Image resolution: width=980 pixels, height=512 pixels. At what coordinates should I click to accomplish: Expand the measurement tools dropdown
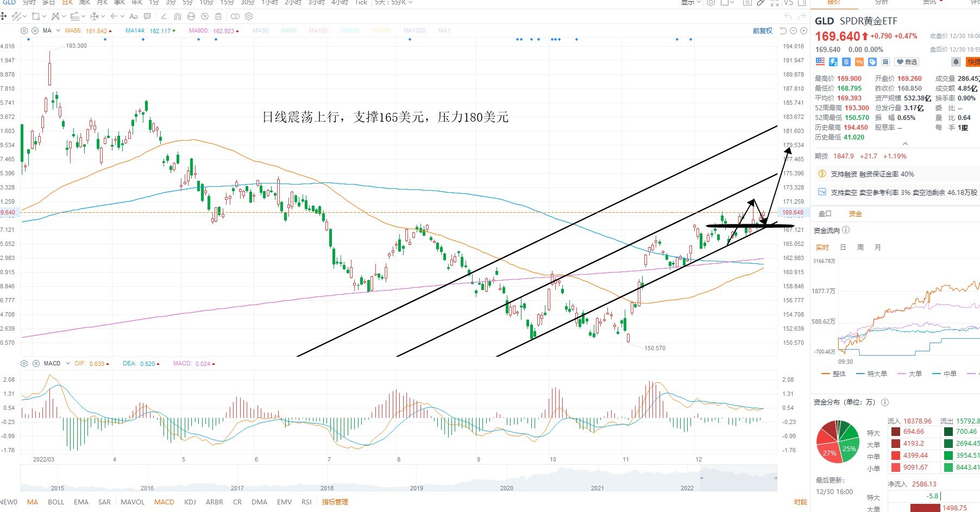click(x=103, y=16)
